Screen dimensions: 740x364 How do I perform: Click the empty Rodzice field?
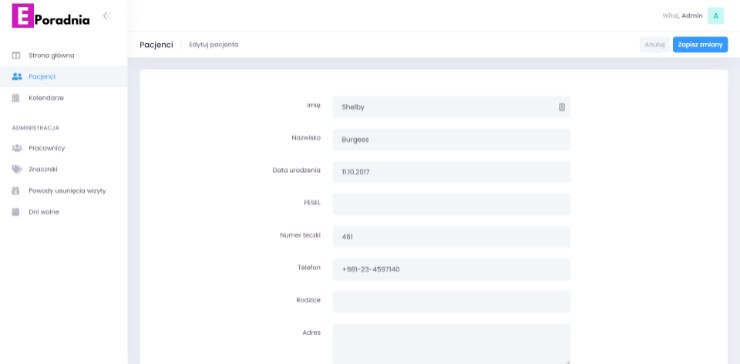click(x=452, y=302)
